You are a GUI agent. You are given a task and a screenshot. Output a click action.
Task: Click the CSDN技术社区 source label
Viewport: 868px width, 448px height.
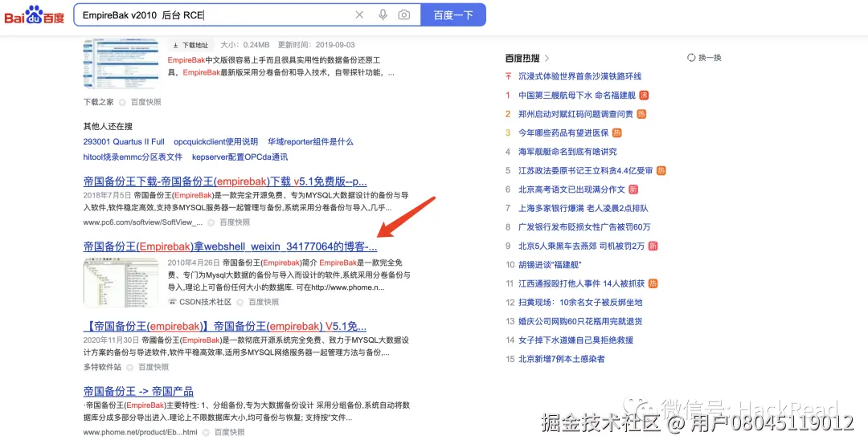coord(206,302)
